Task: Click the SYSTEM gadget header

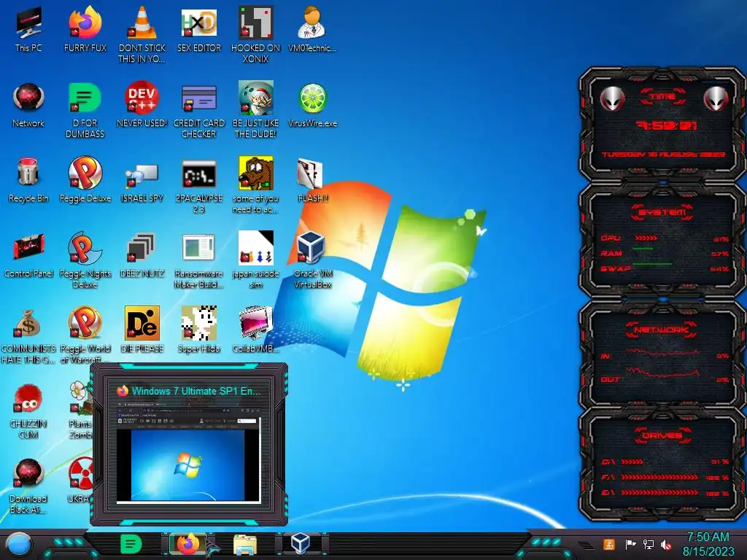Action: 662,212
